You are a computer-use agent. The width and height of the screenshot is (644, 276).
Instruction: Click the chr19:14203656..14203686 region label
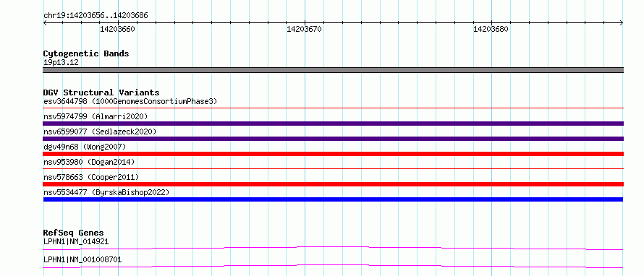pyautogui.click(x=96, y=16)
